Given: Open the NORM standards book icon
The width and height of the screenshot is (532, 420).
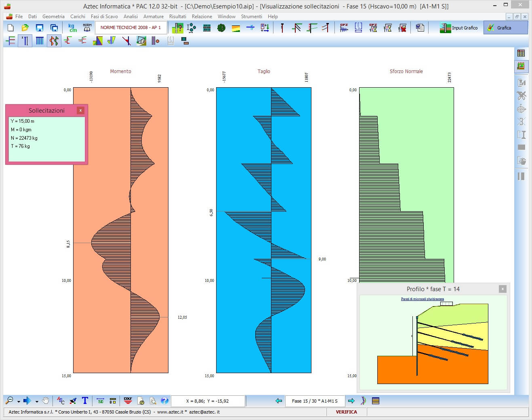Looking at the screenshot, I should 87,28.
